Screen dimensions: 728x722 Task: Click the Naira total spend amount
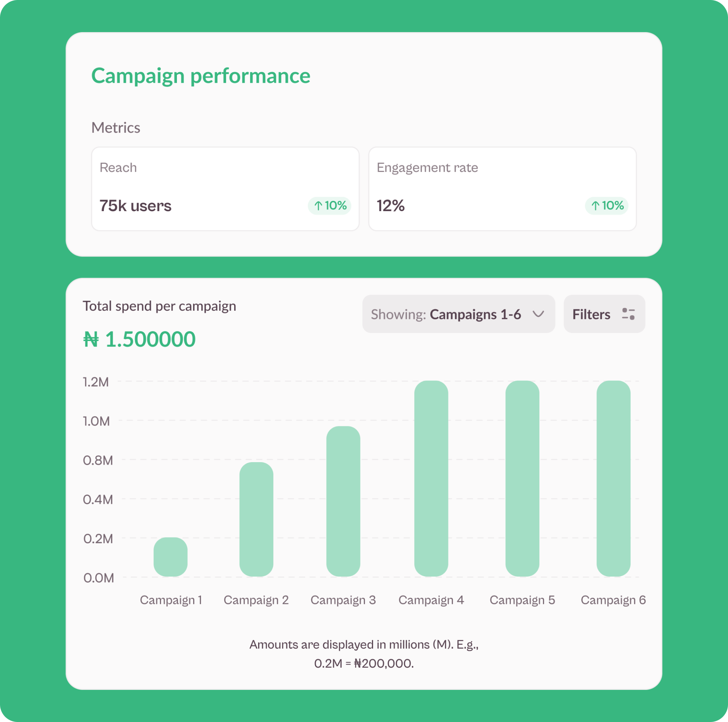coord(139,339)
